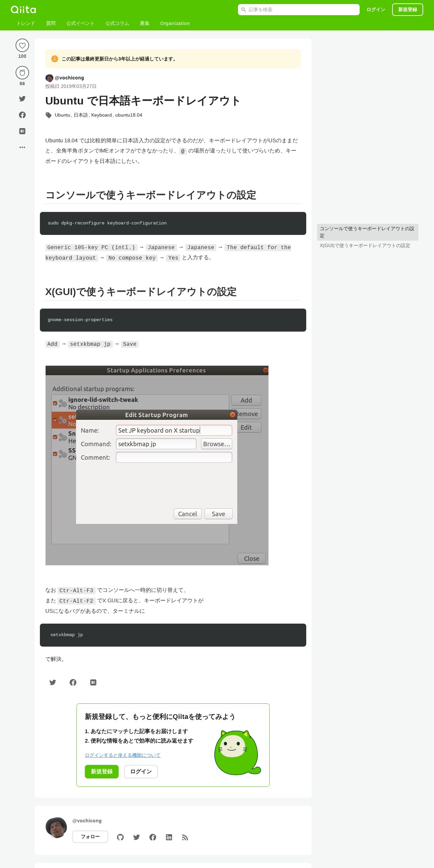434x868 pixels.
Task: Stock the article with the stock icon
Action: coord(22,73)
